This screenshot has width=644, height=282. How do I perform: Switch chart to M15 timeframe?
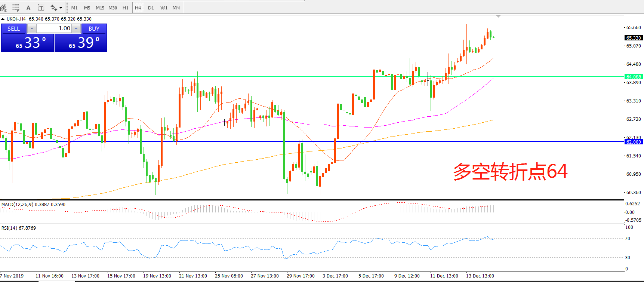pos(100,7)
